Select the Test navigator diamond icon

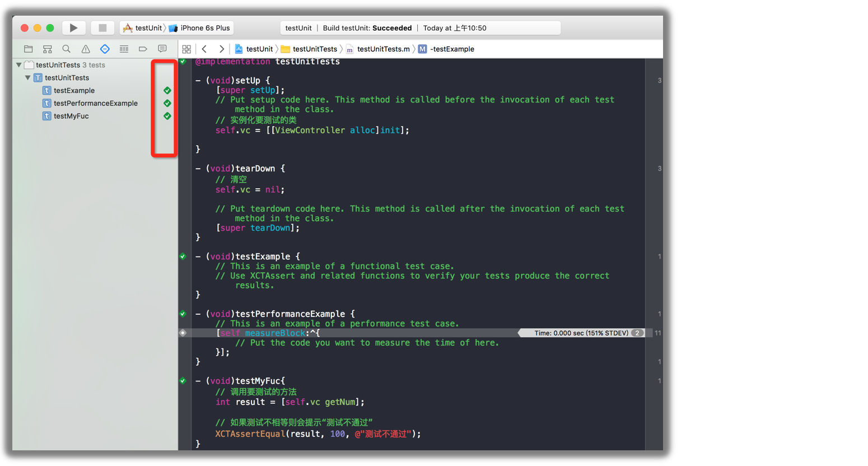coord(105,49)
